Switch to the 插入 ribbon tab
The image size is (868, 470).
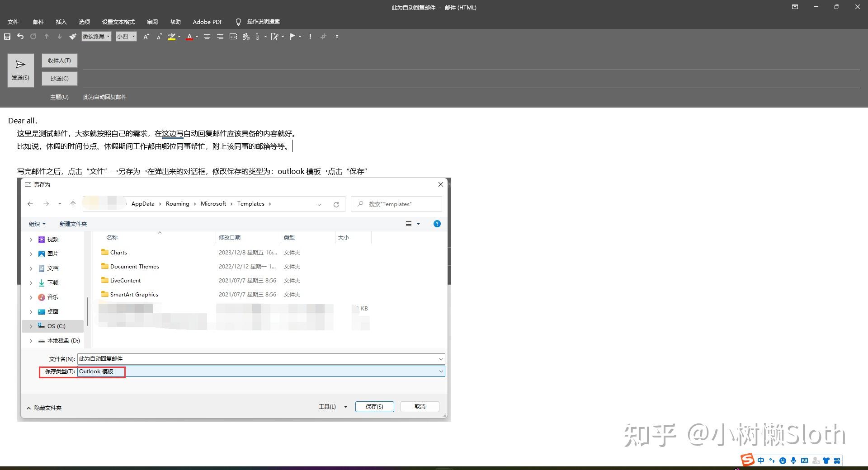tap(61, 22)
